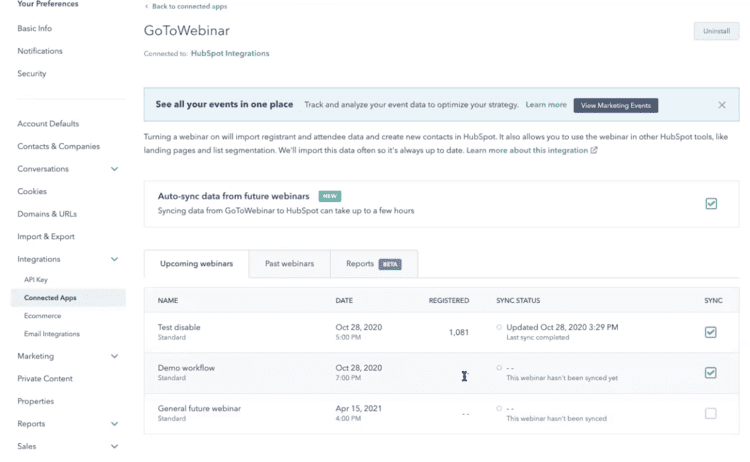Expand the Sales sidebar section
This screenshot has height=462, width=750.
pos(114,446)
